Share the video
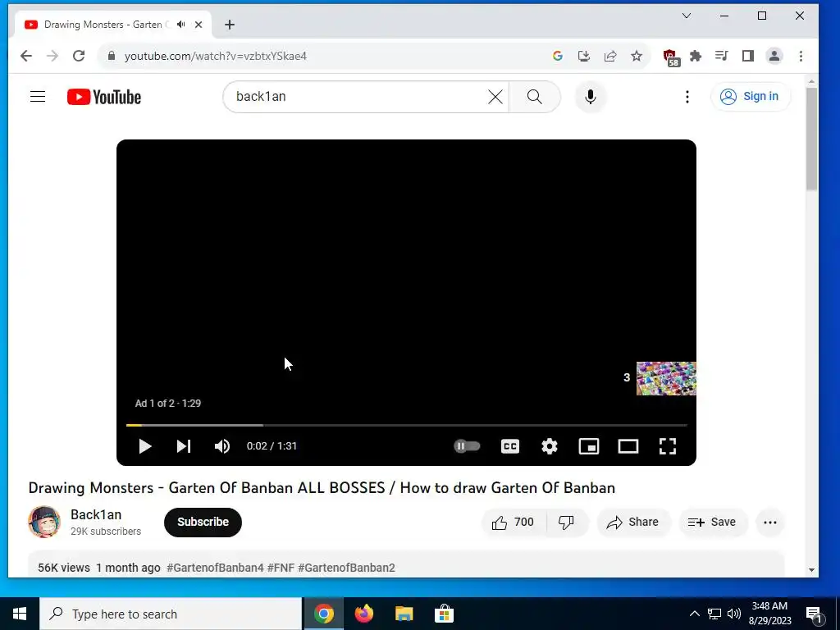 click(x=632, y=523)
